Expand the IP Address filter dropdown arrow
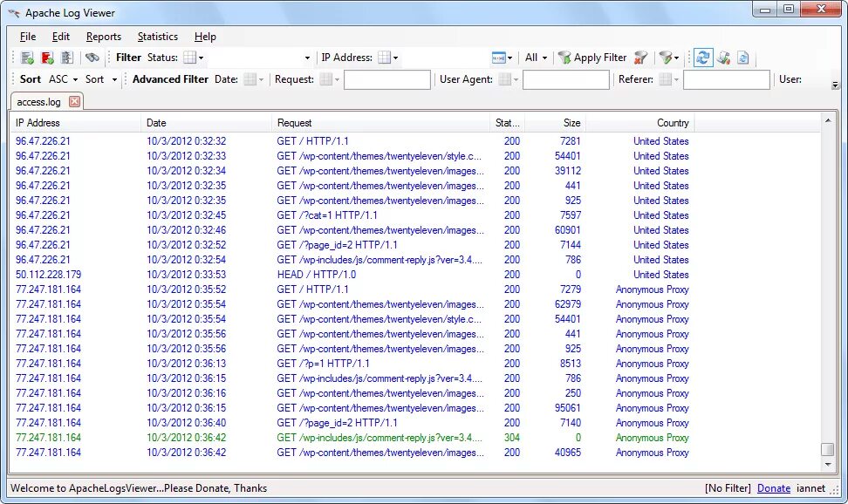The width and height of the screenshot is (848, 504). coord(396,58)
